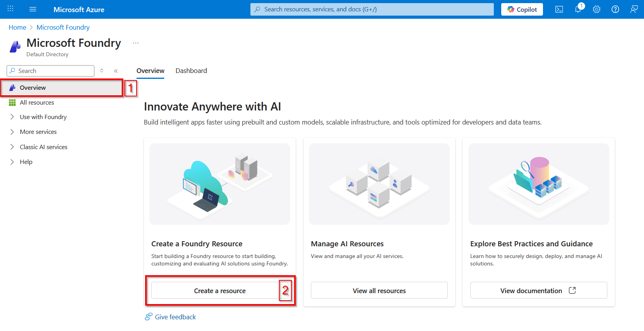Open the Azure app launcher grid icon
Screen dimensions: 644x331
click(x=11, y=9)
